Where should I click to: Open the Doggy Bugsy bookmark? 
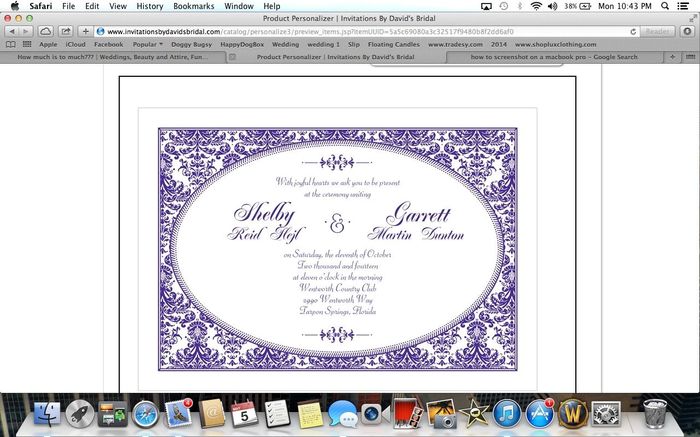click(192, 44)
